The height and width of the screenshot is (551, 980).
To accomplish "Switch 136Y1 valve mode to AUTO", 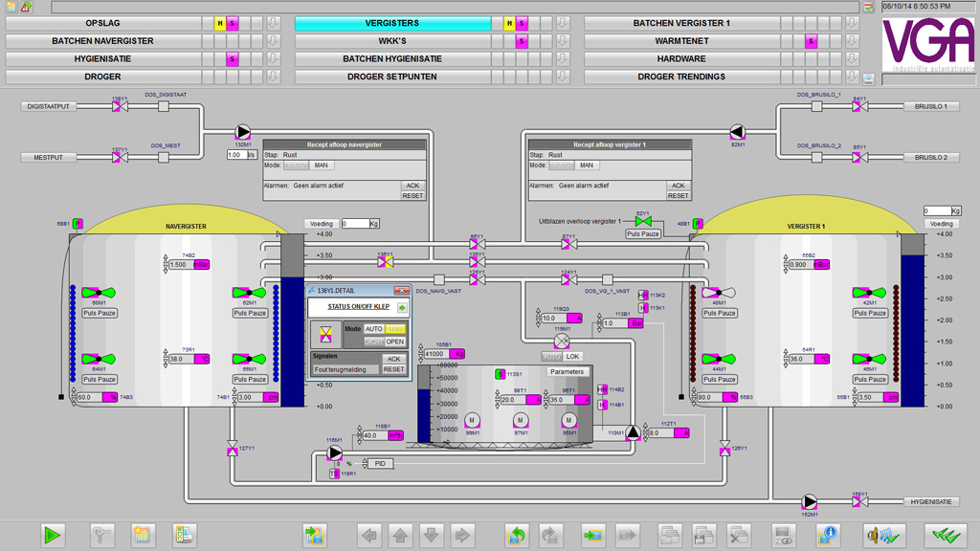I will click(374, 329).
